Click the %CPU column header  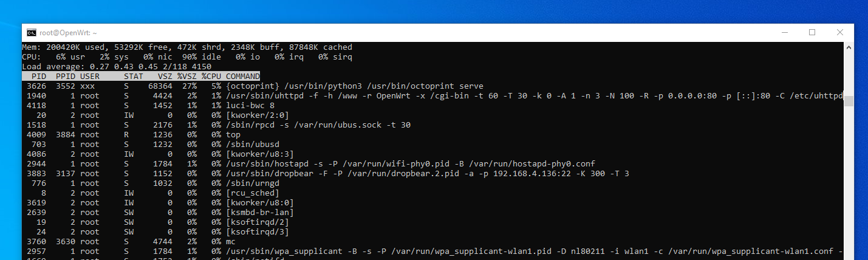[211, 77]
